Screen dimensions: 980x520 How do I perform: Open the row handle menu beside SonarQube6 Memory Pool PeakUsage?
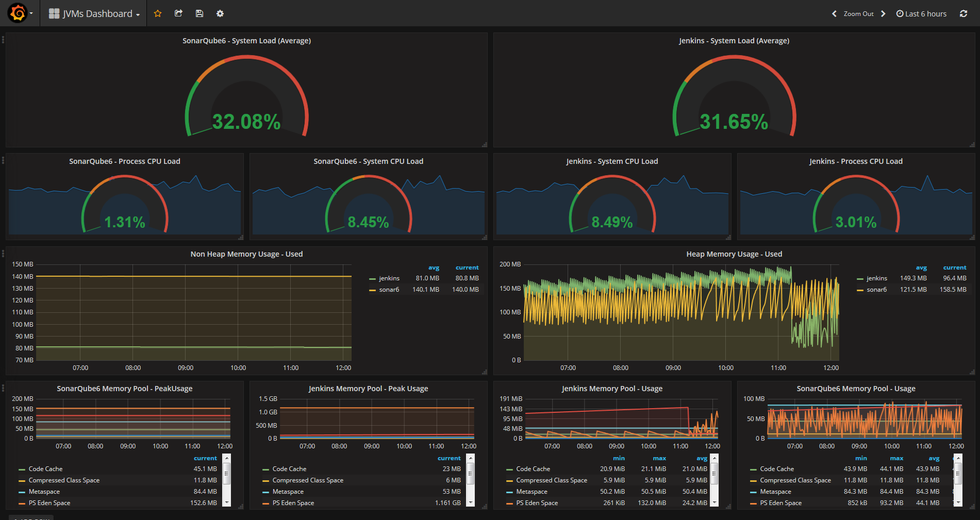point(3,388)
